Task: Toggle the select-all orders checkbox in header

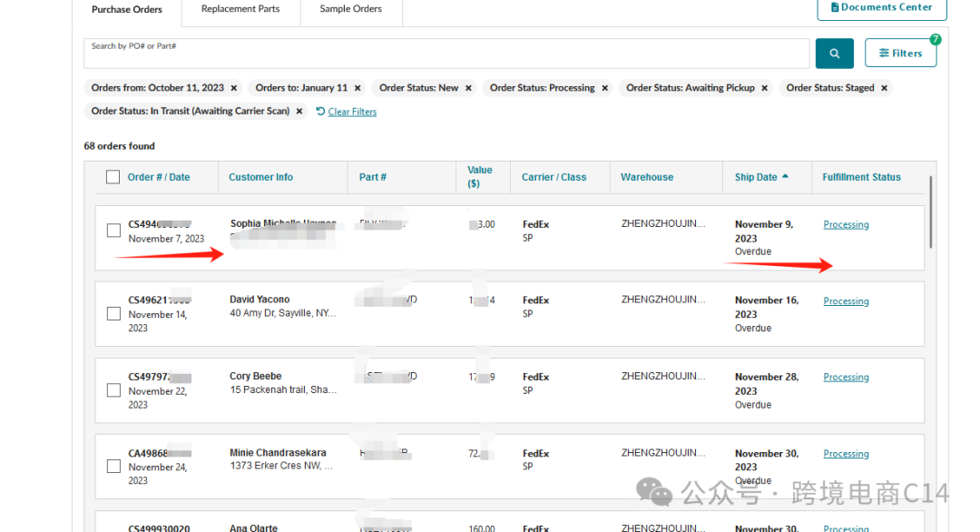Action: pos(113,177)
